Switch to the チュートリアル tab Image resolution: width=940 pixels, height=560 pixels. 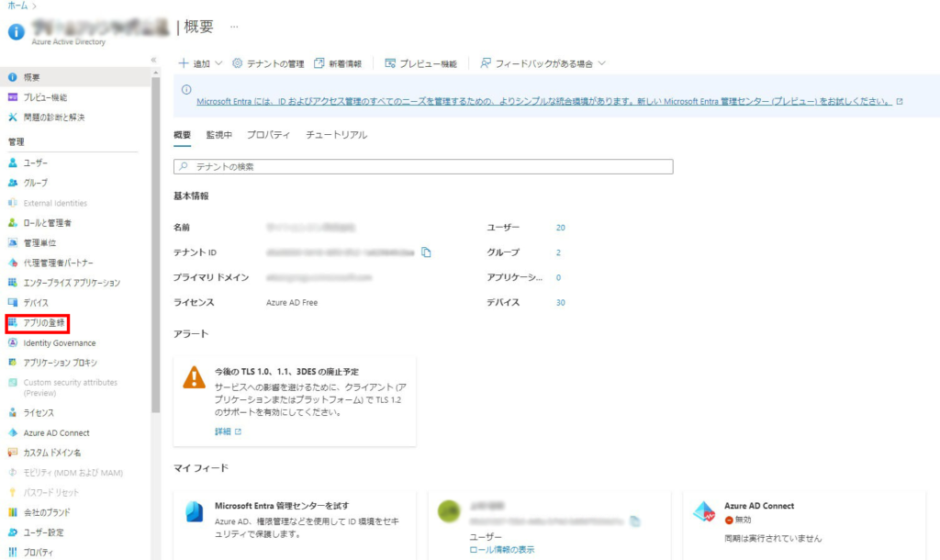[x=336, y=135]
